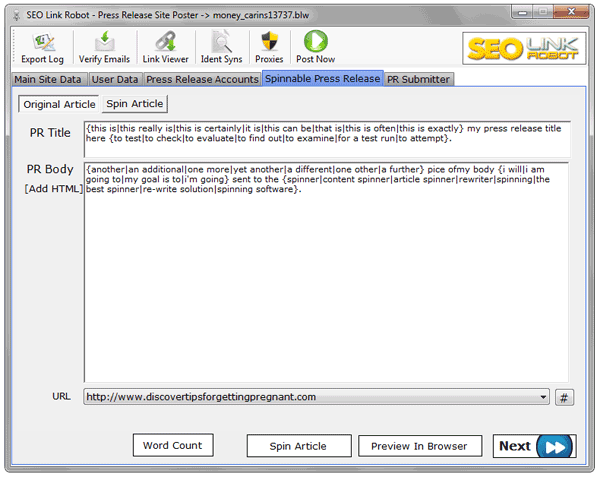
Task: Go to PR Submitter tab
Action: pyautogui.click(x=419, y=79)
